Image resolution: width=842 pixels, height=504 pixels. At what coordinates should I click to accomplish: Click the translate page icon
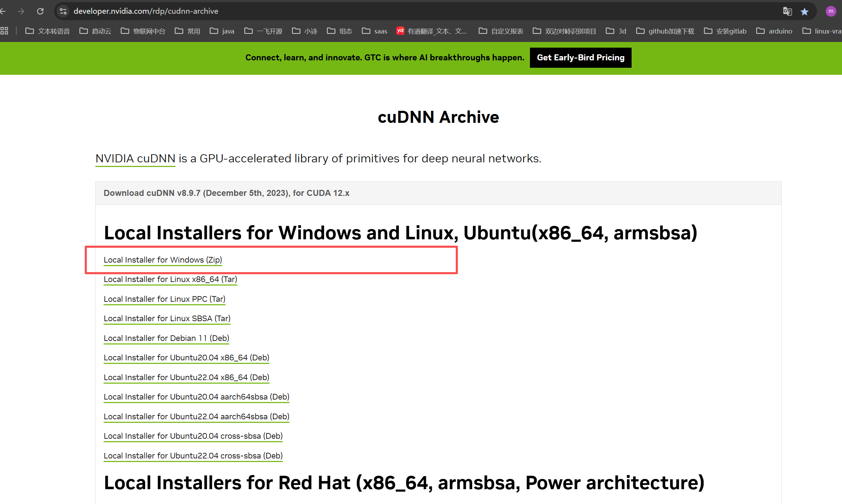[x=787, y=11]
